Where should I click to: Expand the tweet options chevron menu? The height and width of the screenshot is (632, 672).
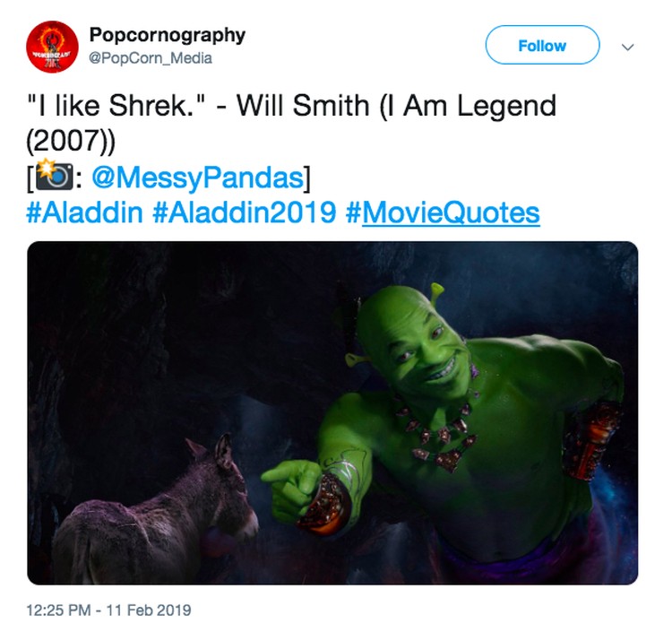pyautogui.click(x=628, y=47)
